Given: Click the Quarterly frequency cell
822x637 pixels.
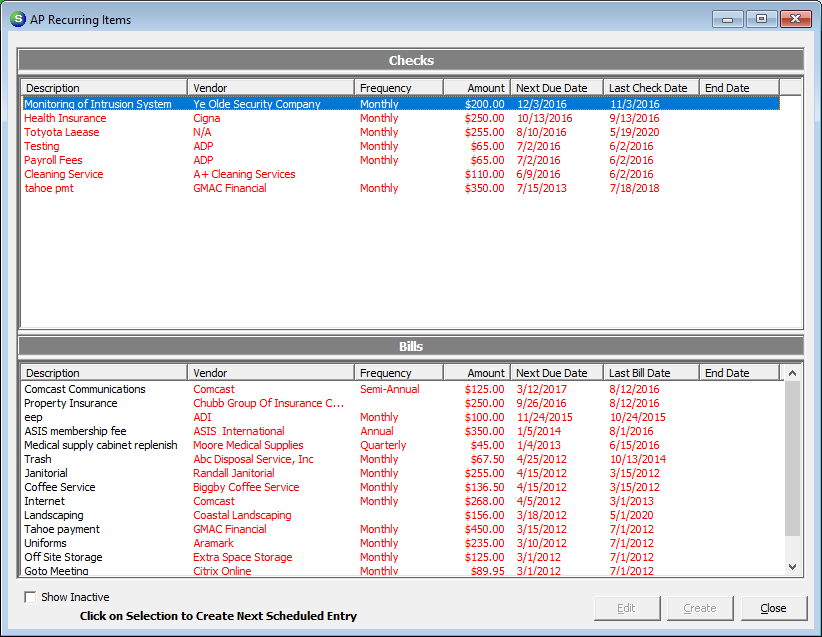Looking at the screenshot, I should click(x=383, y=445).
